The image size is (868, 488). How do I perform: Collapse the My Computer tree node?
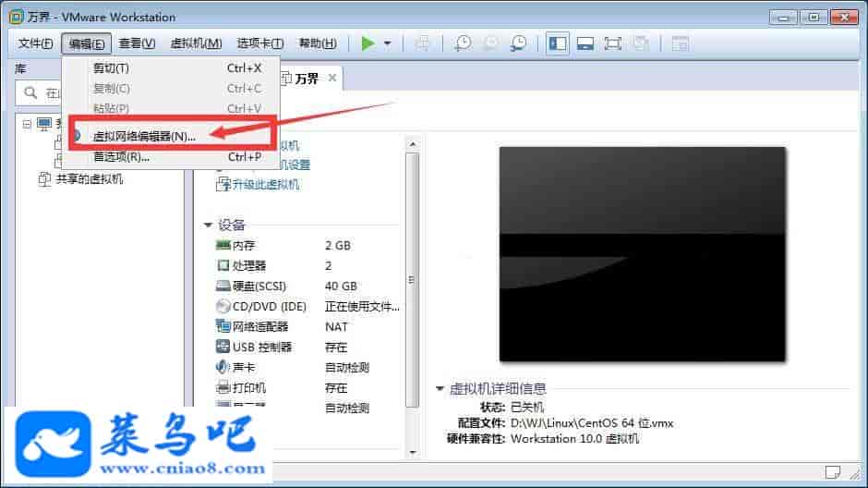(x=27, y=124)
